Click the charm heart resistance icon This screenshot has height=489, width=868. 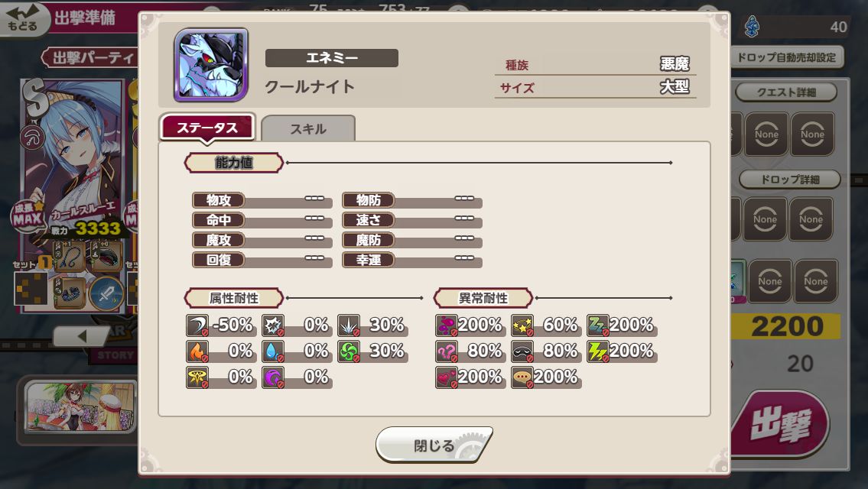(446, 377)
